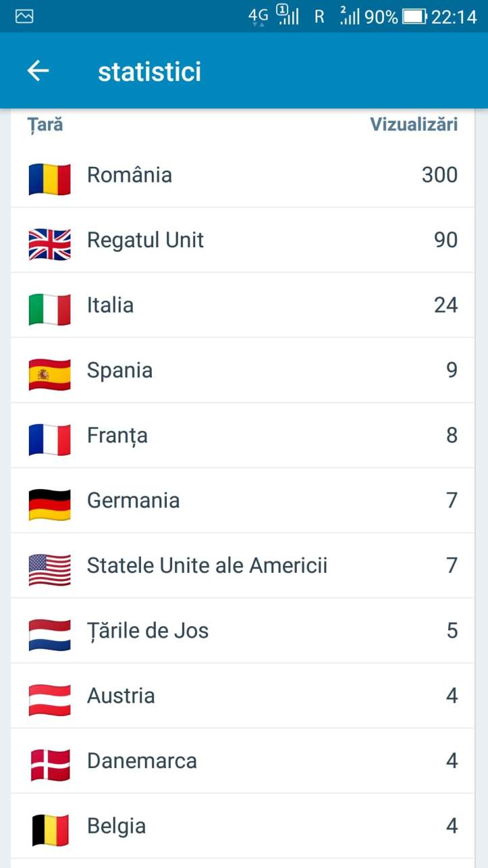Tap the Italy flag icon

(50, 309)
